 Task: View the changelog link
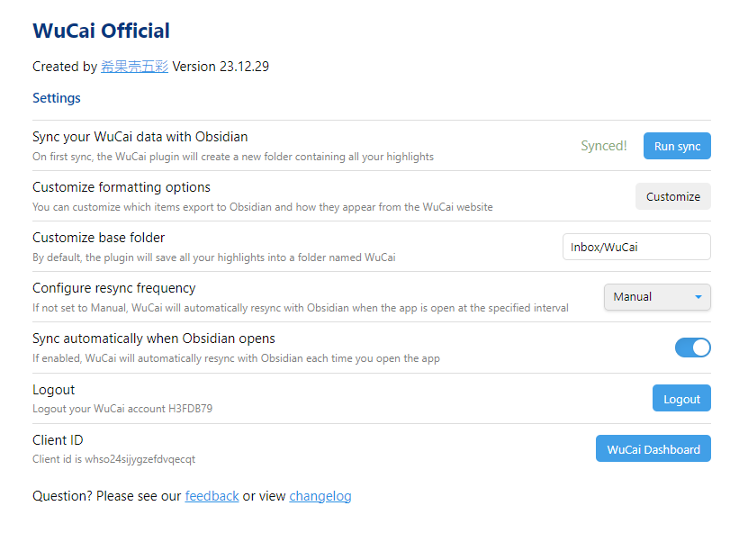click(320, 496)
